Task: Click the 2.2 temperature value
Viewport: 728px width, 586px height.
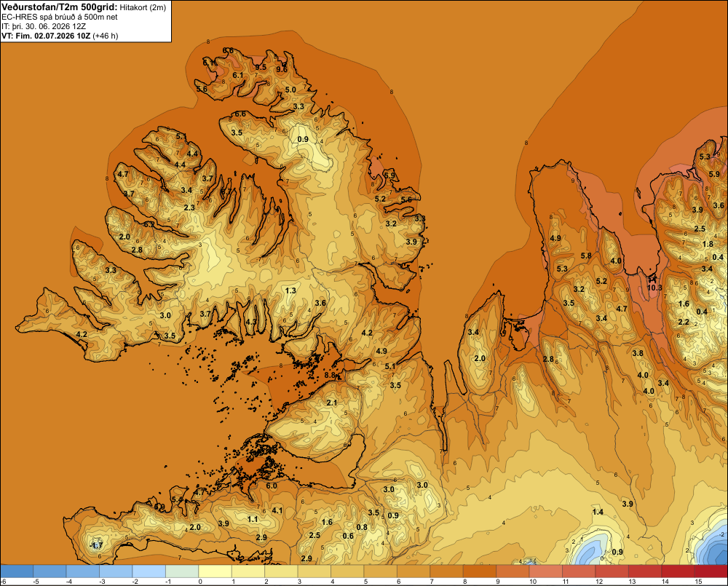Action: [684, 322]
